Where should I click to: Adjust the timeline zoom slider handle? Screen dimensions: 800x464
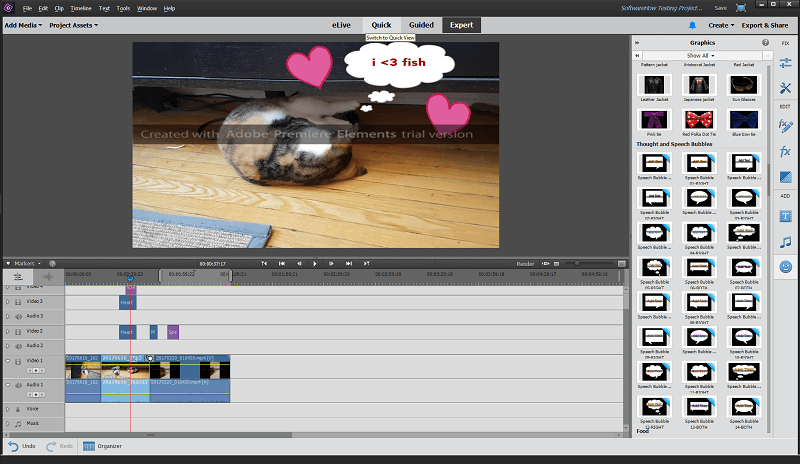(577, 264)
